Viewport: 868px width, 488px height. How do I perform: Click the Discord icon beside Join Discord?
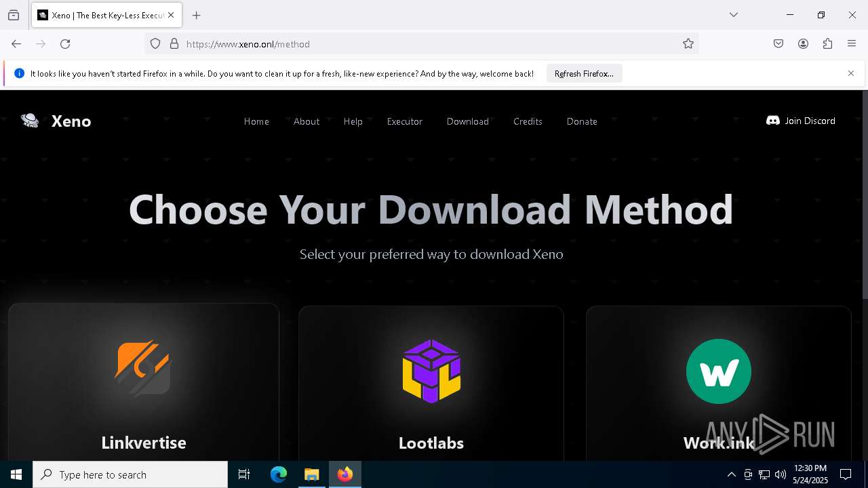click(x=772, y=121)
